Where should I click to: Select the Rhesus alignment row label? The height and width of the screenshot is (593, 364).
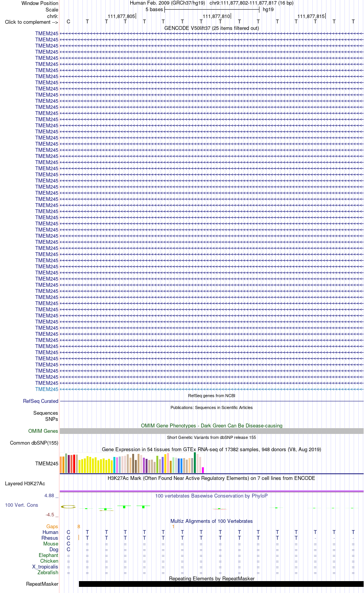coord(50,538)
